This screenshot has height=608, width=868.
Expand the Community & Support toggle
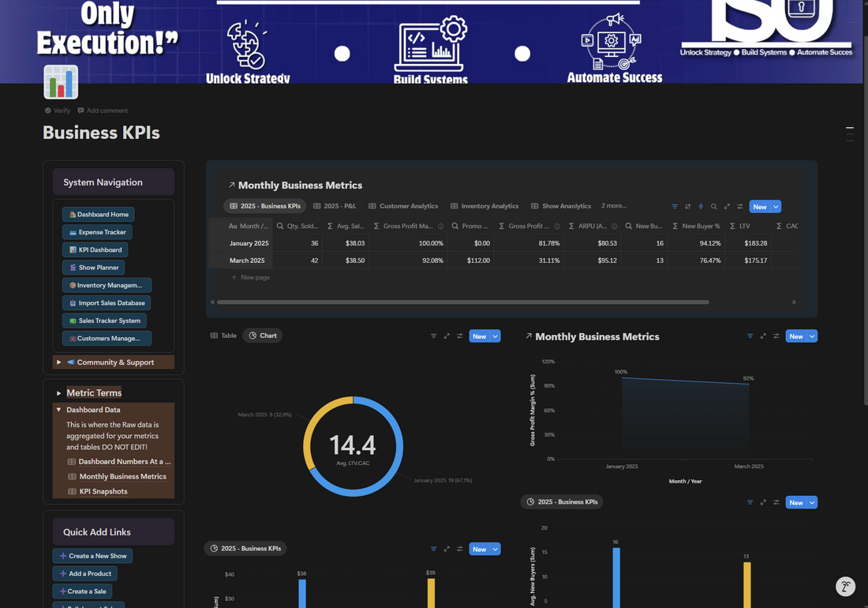pos(58,362)
